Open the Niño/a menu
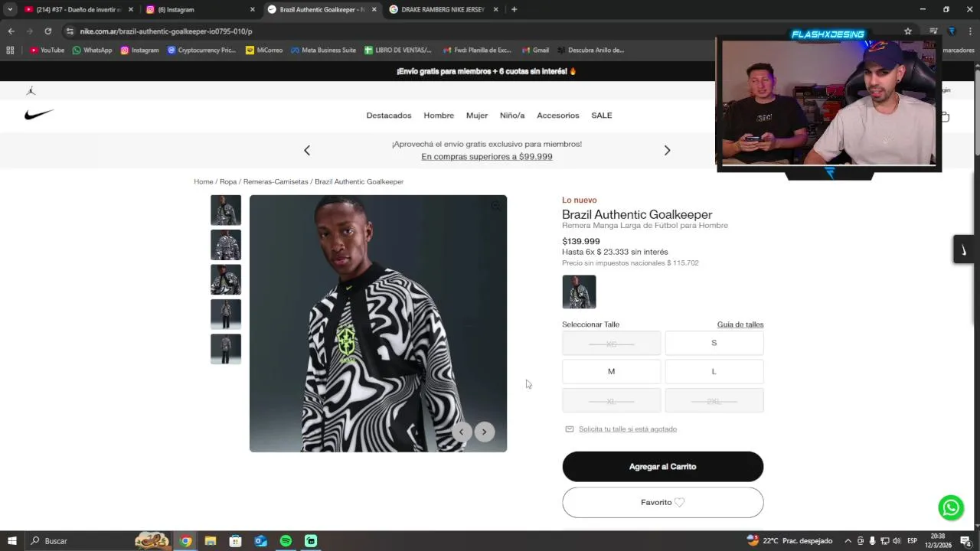The image size is (980, 551). coord(512,116)
